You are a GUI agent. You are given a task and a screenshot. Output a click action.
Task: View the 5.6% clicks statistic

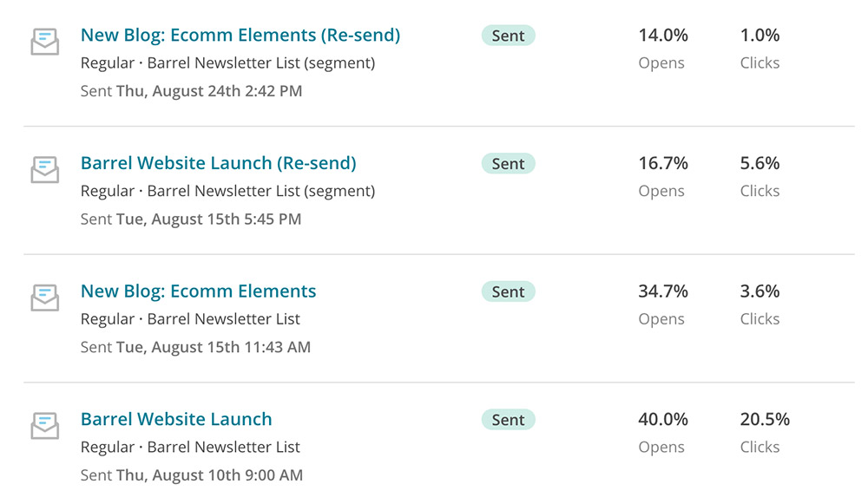pyautogui.click(x=759, y=163)
